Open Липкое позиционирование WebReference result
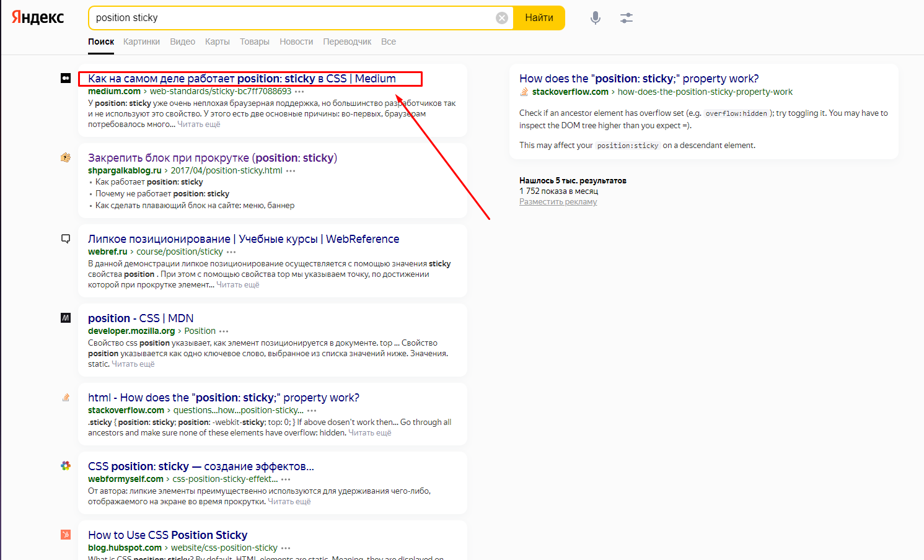The width and height of the screenshot is (924, 560). [x=244, y=239]
